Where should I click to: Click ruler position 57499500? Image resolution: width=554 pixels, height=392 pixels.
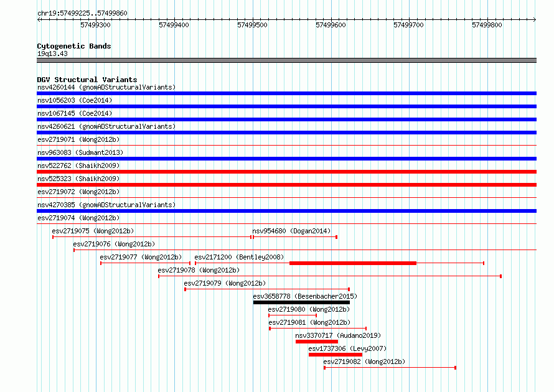pyautogui.click(x=252, y=25)
